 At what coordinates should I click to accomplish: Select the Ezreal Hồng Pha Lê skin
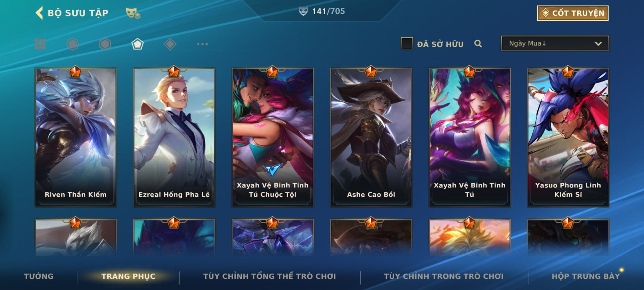click(174, 137)
